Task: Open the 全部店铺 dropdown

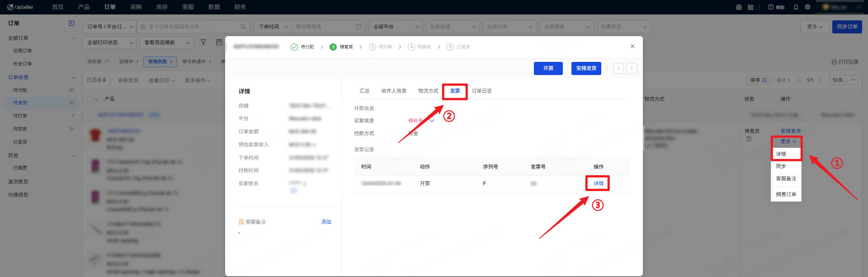Action: tap(453, 27)
